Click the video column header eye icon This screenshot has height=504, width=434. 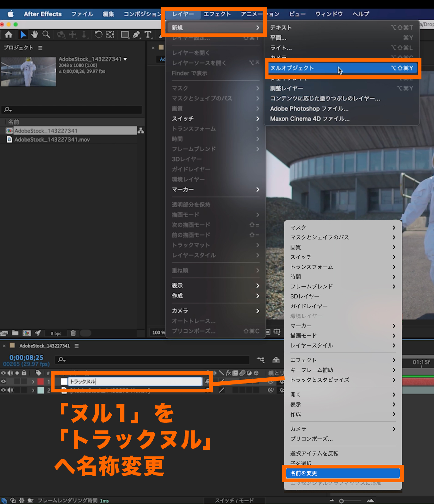(3, 373)
